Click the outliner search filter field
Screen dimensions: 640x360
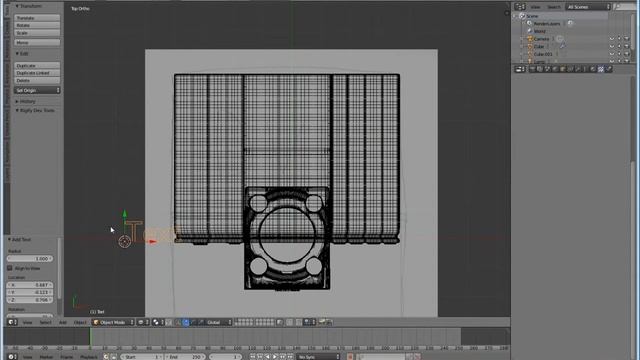click(624, 7)
